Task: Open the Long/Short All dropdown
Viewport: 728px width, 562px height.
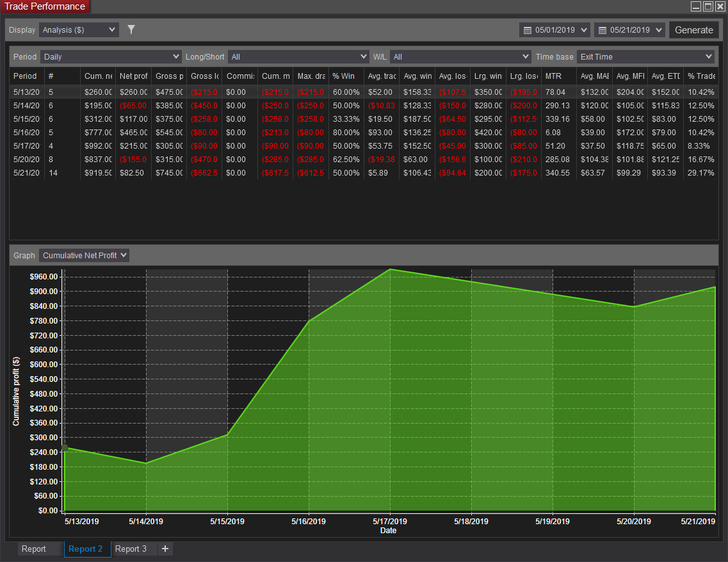Action: tap(298, 56)
